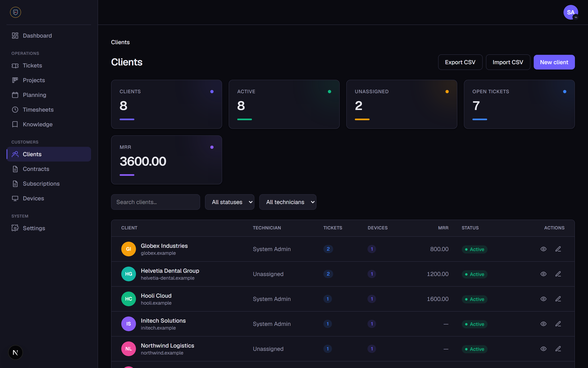This screenshot has width=588, height=368.
Task: Click the Subscriptions document icon
Action: (x=15, y=184)
